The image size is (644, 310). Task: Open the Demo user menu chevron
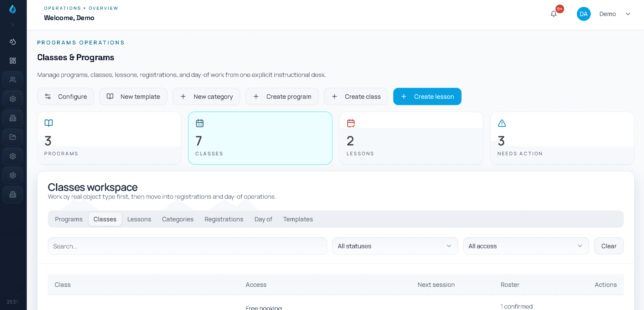pos(628,14)
